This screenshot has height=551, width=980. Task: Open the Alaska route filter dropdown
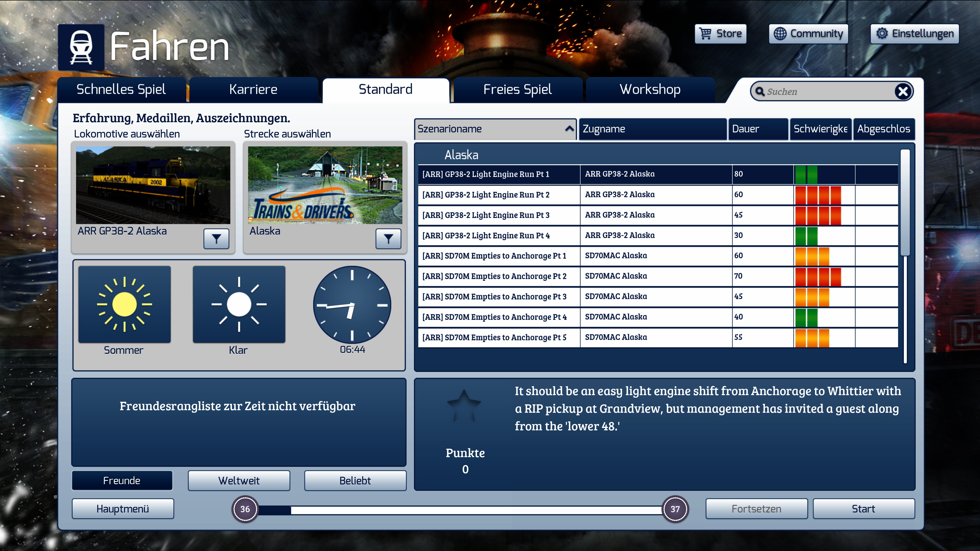pos(388,239)
